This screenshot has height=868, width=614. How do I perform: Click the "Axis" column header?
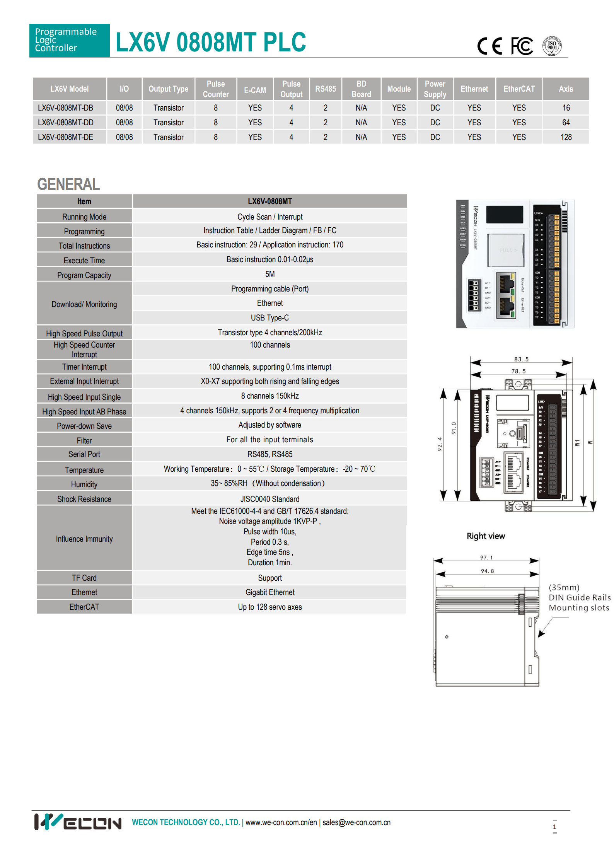[x=566, y=89]
